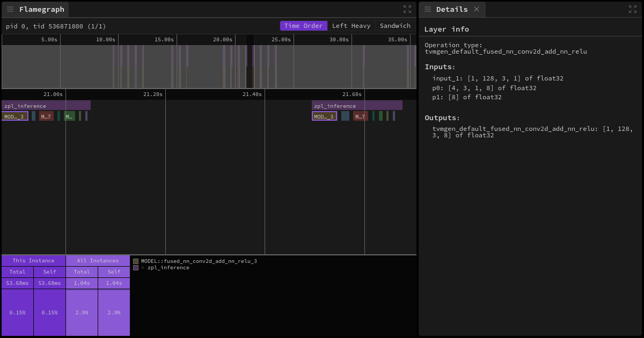Expand the MOD…_3 frame under the right zpl_inference
The height and width of the screenshot is (338, 644).
click(324, 115)
